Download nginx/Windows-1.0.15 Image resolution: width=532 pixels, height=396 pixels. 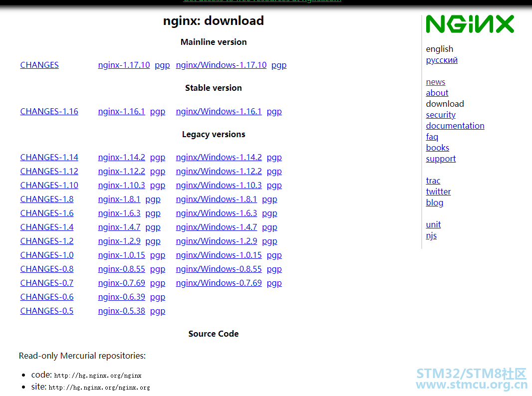click(x=219, y=255)
